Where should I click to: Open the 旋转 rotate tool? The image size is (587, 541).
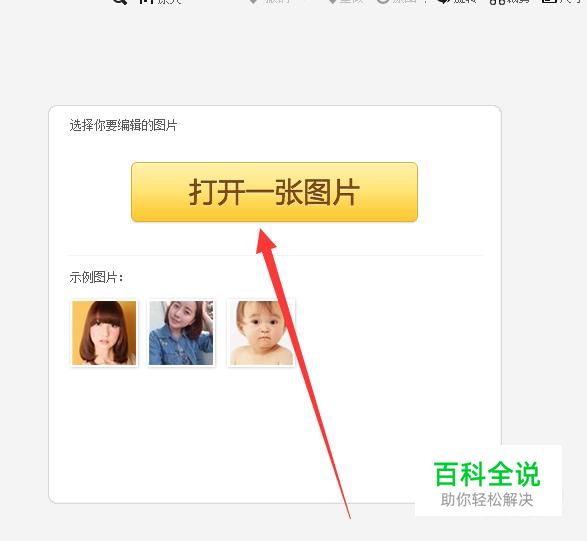pyautogui.click(x=457, y=1)
